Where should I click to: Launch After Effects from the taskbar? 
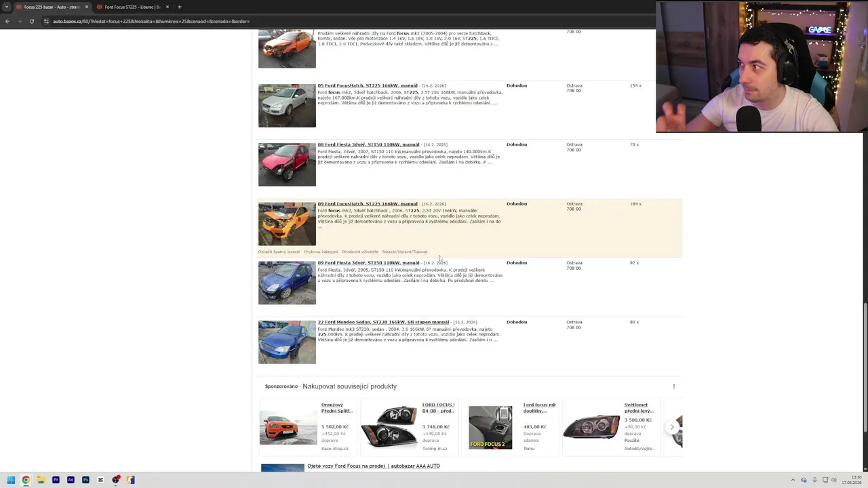(x=71, y=480)
